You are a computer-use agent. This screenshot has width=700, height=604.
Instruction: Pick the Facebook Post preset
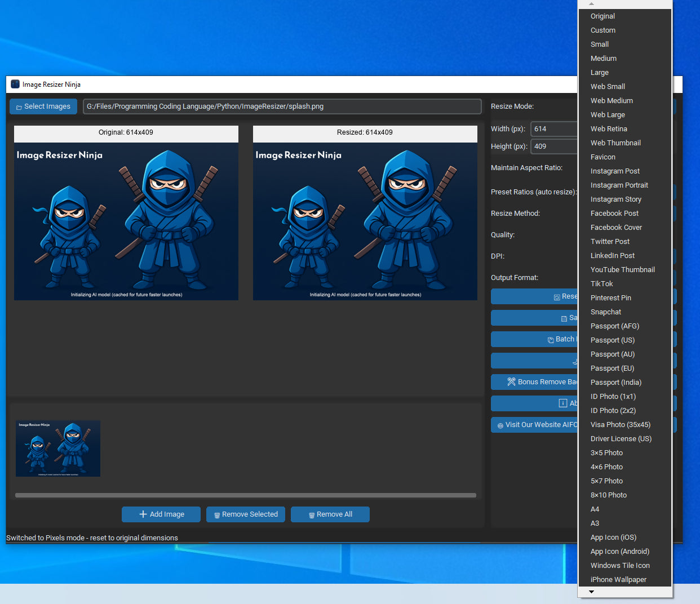625,214
